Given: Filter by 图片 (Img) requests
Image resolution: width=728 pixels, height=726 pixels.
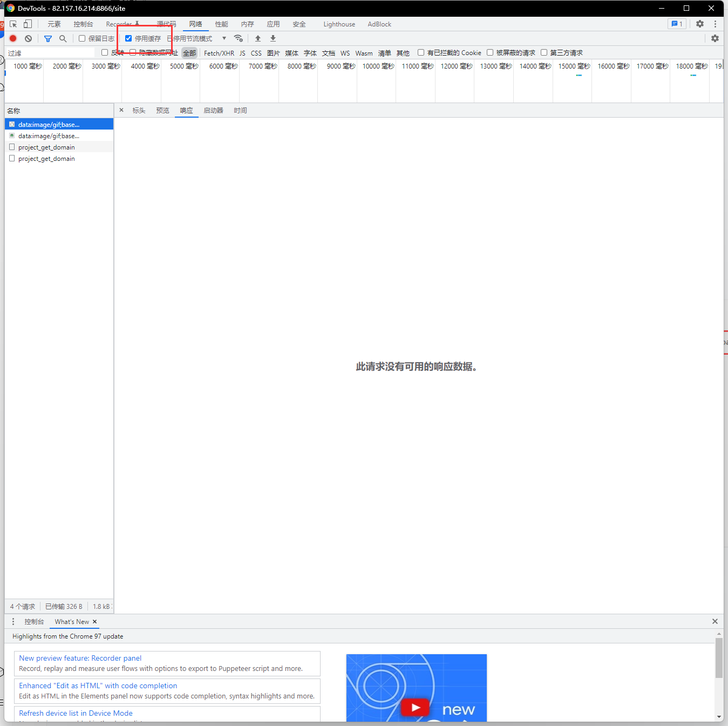Looking at the screenshot, I should click(274, 53).
